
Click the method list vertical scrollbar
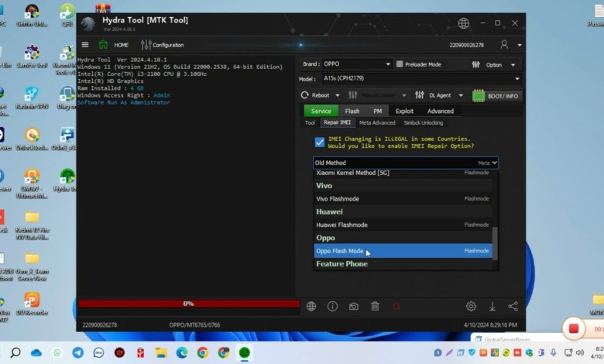pyautogui.click(x=496, y=240)
